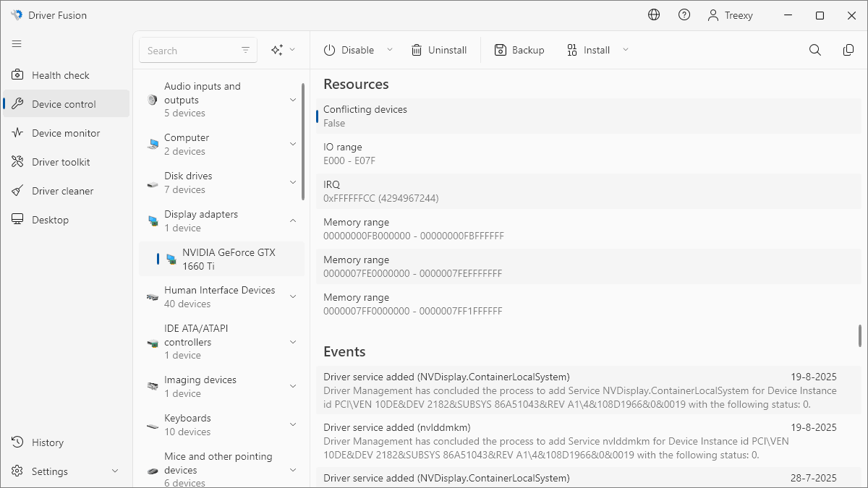The image size is (868, 488).
Task: Click the Uninstall button
Action: click(x=439, y=50)
